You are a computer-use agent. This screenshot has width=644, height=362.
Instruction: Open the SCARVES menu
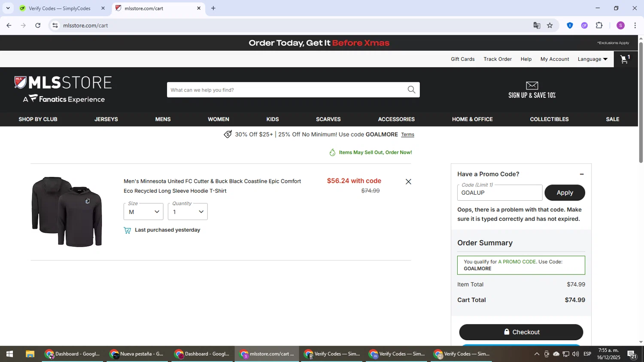pos(328,119)
